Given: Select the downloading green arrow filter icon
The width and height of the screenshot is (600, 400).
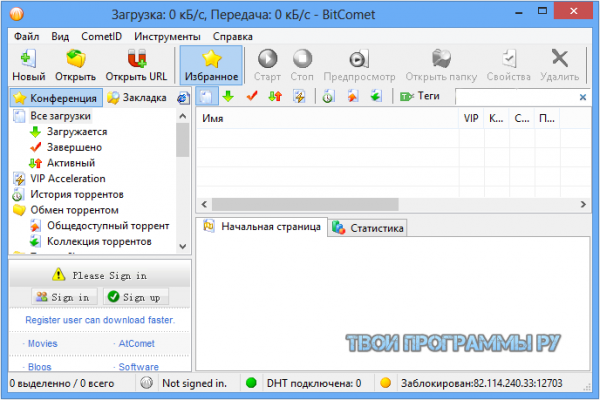Looking at the screenshot, I should (x=228, y=96).
